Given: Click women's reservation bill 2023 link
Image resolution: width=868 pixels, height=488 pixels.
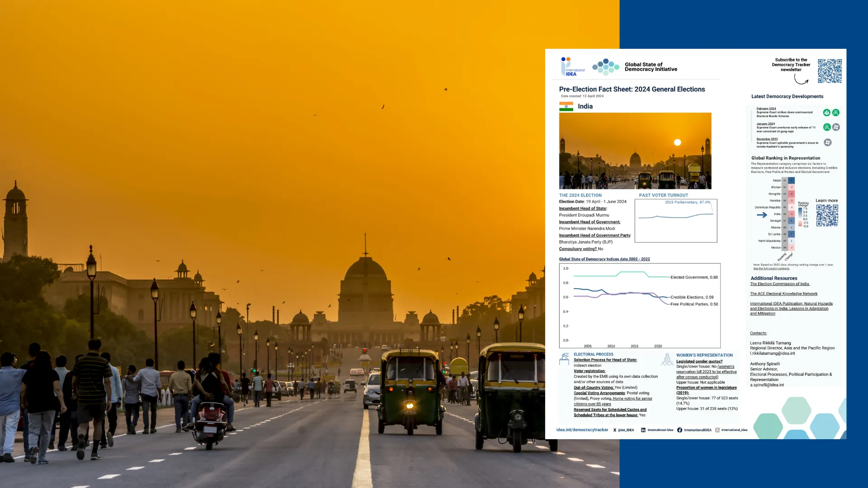Looking at the screenshot, I should point(707,372).
